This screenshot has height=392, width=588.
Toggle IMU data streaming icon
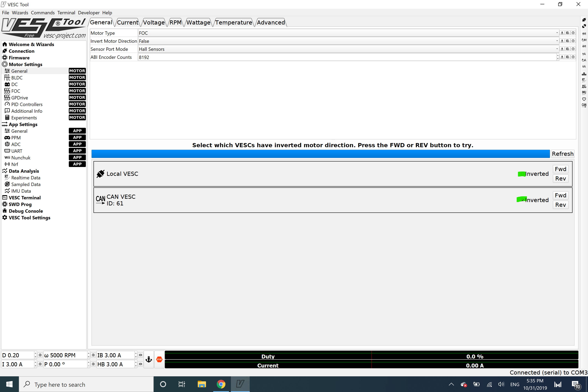point(584,93)
